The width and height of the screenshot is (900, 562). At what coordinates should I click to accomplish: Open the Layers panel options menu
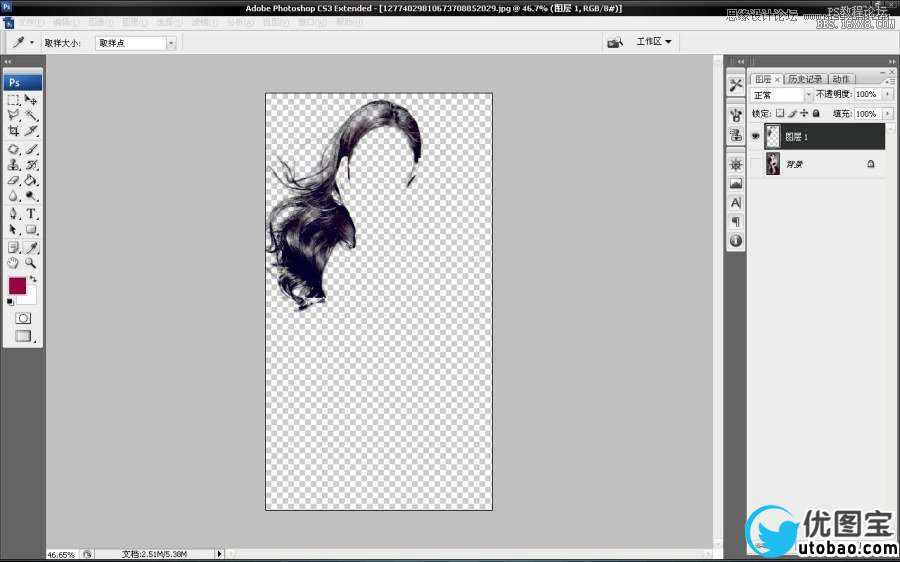coord(890,81)
